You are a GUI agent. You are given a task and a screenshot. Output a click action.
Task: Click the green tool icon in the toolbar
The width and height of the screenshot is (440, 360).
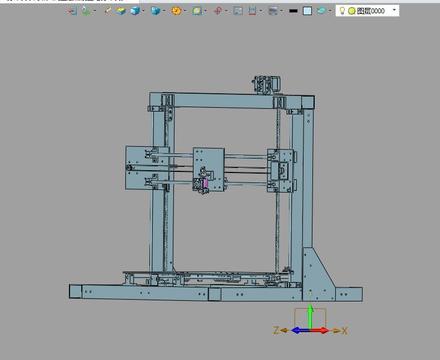[86, 11]
